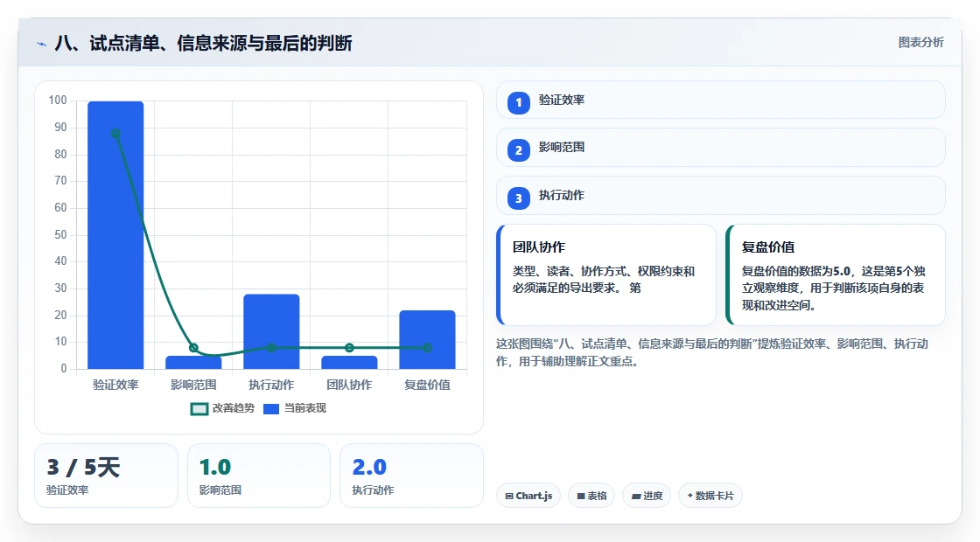Viewport: 980px width, 542px height.
Task: Click the 100 y-axis tick label
Action: coord(58,101)
